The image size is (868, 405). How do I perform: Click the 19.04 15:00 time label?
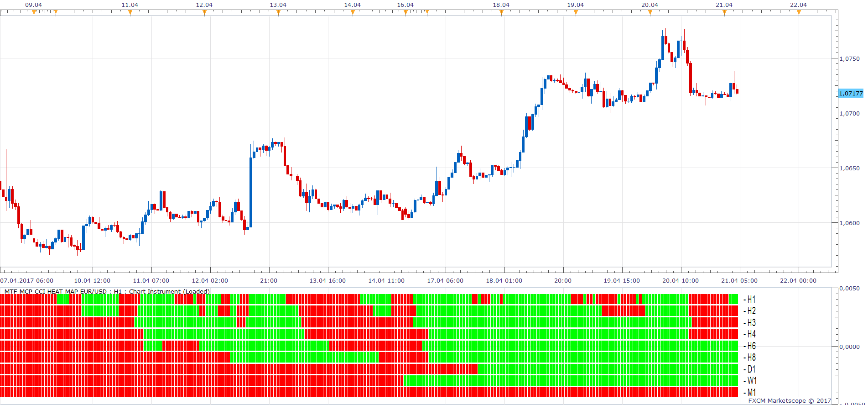click(622, 280)
